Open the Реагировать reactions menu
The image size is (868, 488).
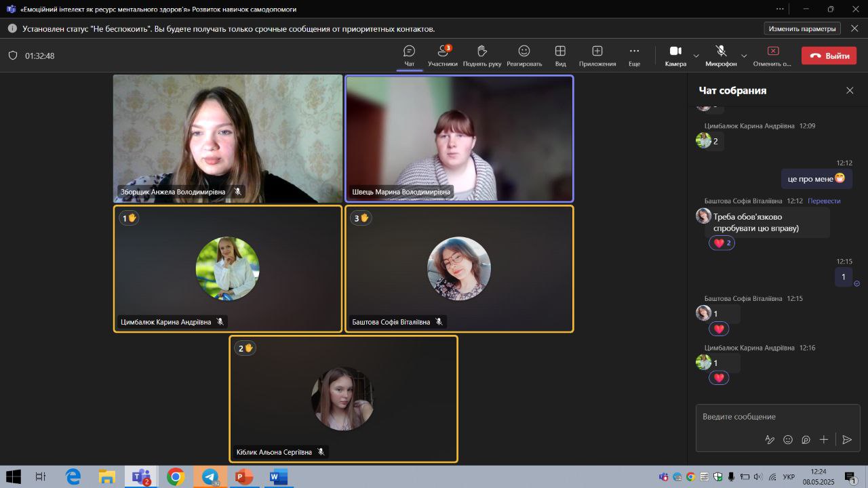524,56
